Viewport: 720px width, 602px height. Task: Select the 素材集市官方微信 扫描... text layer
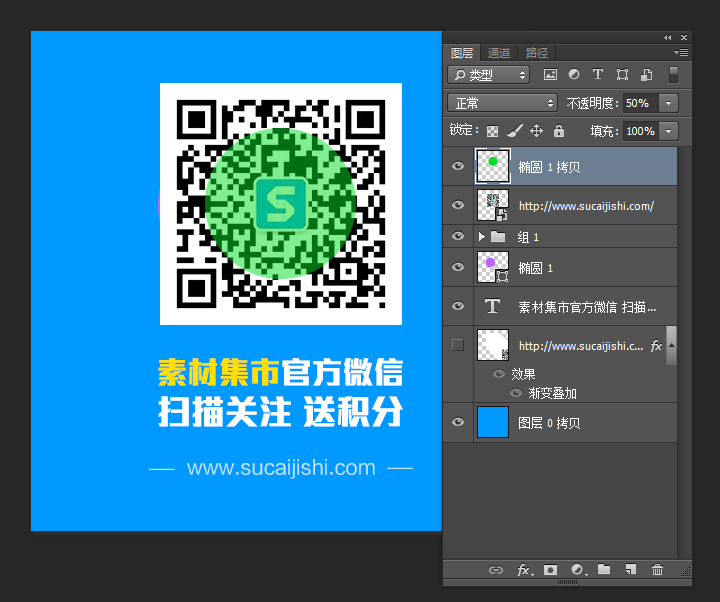click(587, 307)
